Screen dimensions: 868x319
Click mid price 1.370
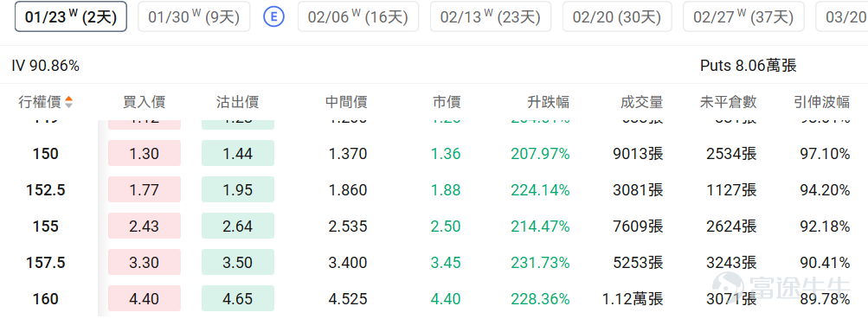tap(348, 154)
